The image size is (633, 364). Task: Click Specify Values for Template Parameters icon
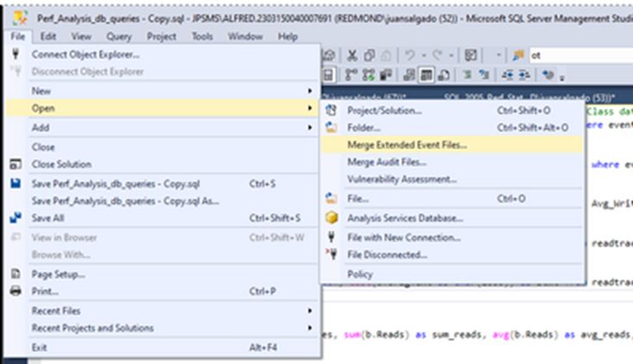(548, 75)
